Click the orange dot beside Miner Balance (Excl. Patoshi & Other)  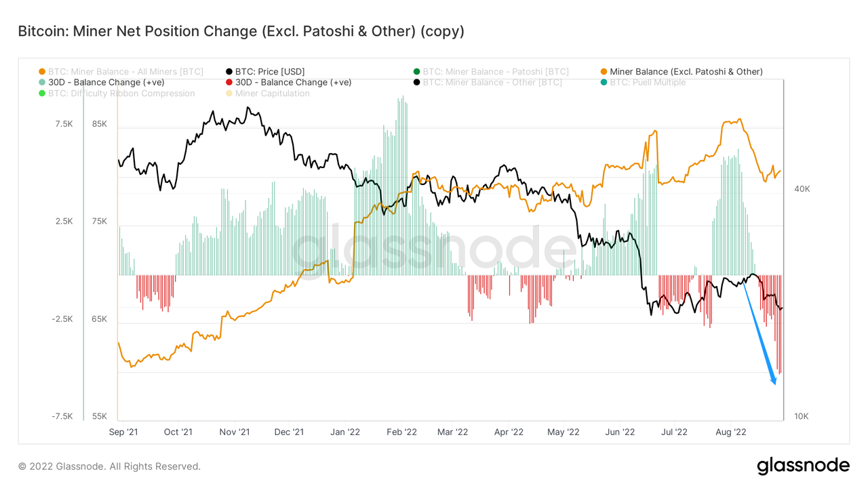tap(604, 72)
